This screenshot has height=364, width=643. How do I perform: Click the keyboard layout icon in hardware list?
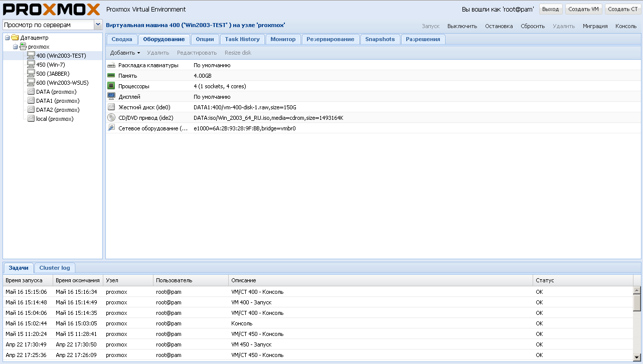coord(111,65)
